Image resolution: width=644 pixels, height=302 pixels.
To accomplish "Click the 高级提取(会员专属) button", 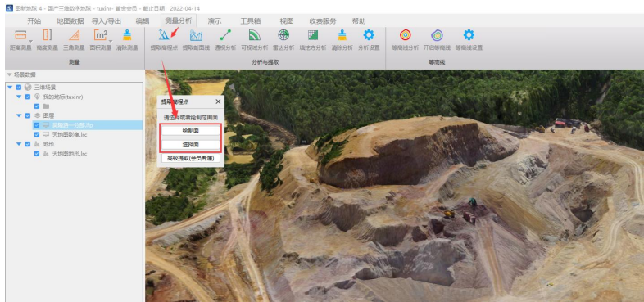I will 191,158.
